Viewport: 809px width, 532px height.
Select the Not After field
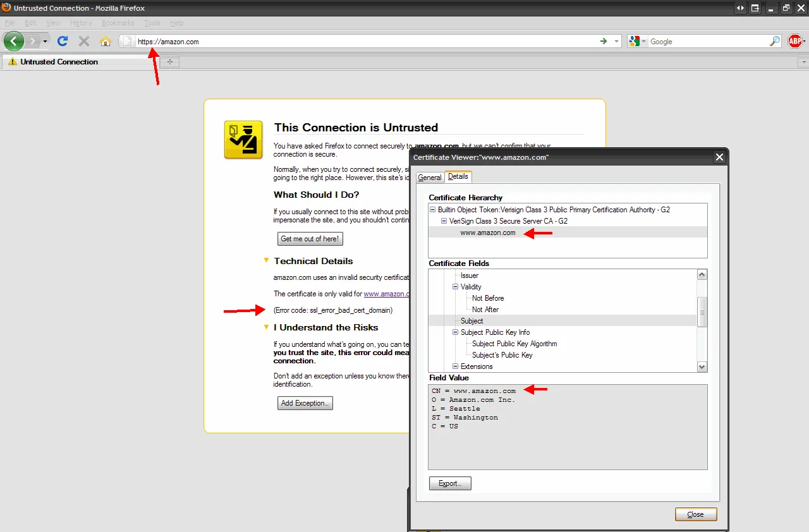[485, 310]
